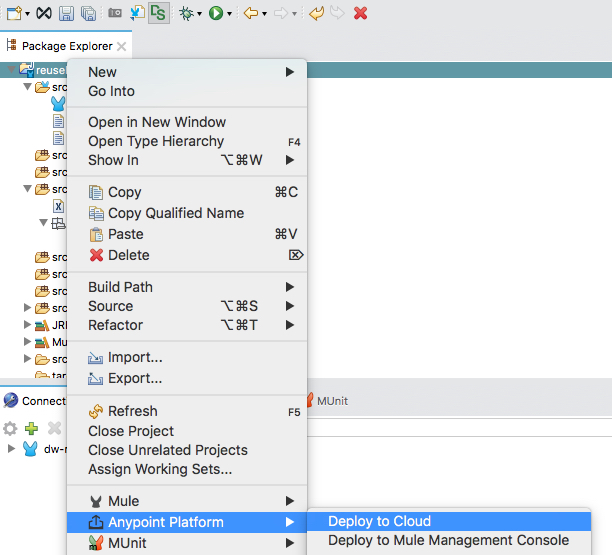Click the camera icon in toolbar
The image size is (612, 555).
(x=114, y=13)
